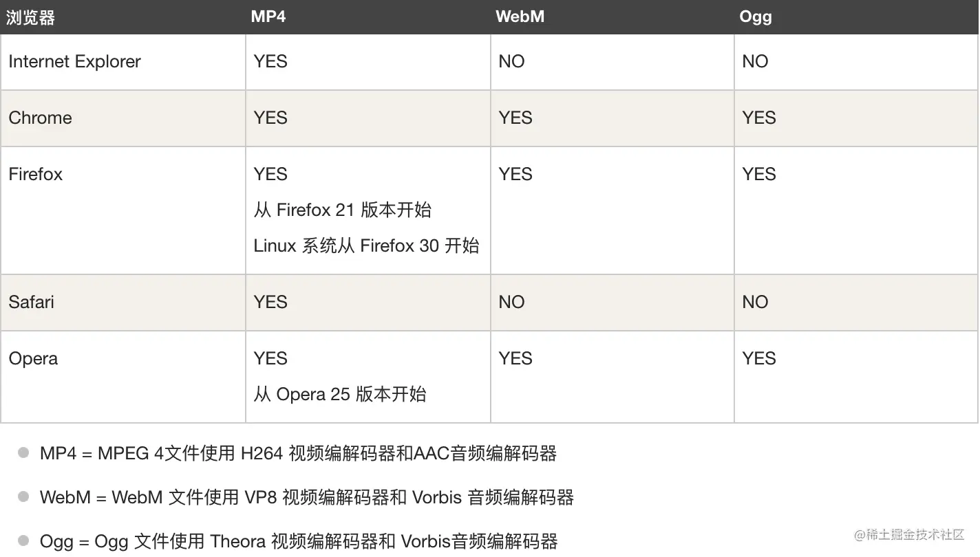This screenshot has height=557, width=980.
Task: Click the 从 Firefox 21 版本开始 note
Action: coord(342,210)
